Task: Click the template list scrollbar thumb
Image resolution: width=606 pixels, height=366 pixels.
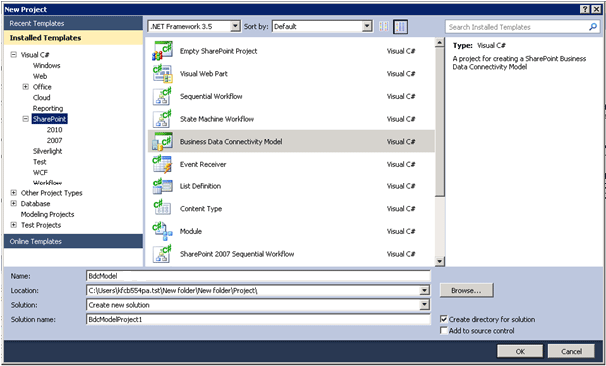Action: click(439, 122)
